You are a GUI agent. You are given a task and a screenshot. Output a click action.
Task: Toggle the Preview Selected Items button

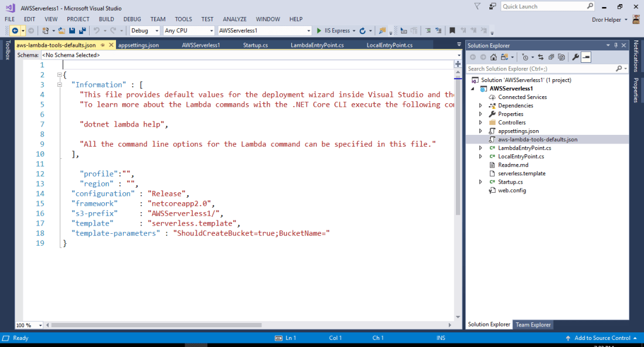pos(586,57)
